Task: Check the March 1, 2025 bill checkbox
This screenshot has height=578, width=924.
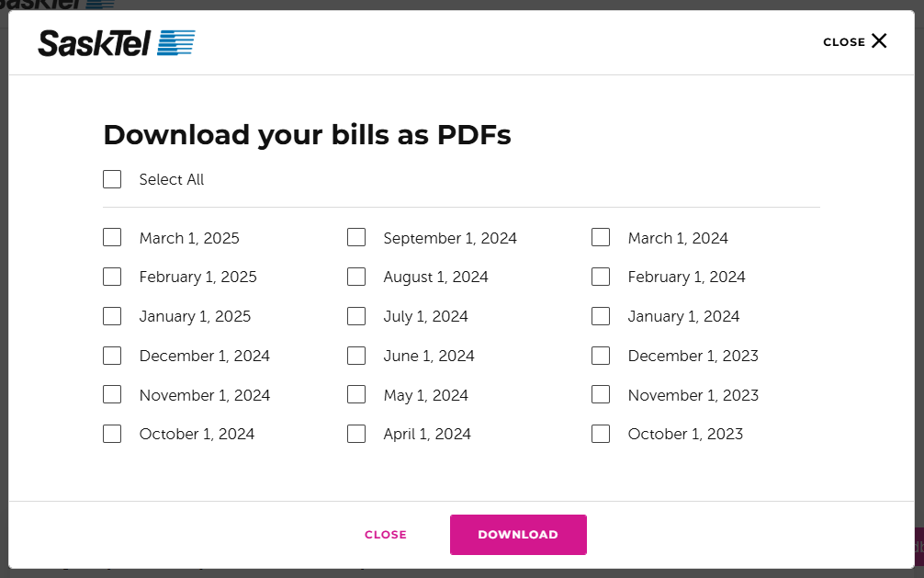Action: pos(112,237)
